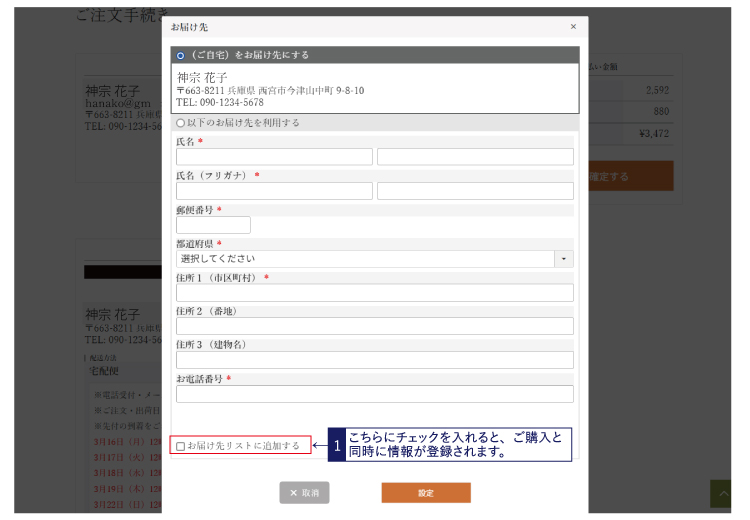Viewport: 750px width, 520px height.
Task: Click the first 氏名 input field
Action: (274, 157)
